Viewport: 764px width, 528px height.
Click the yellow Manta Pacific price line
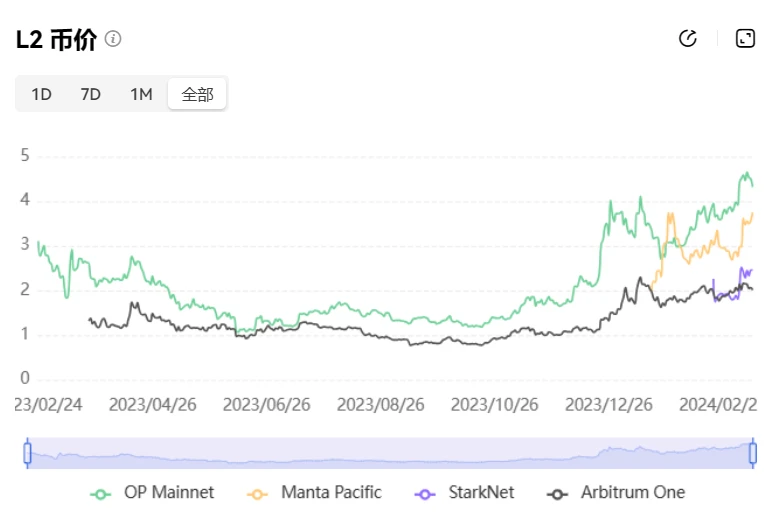pyautogui.click(x=700, y=248)
